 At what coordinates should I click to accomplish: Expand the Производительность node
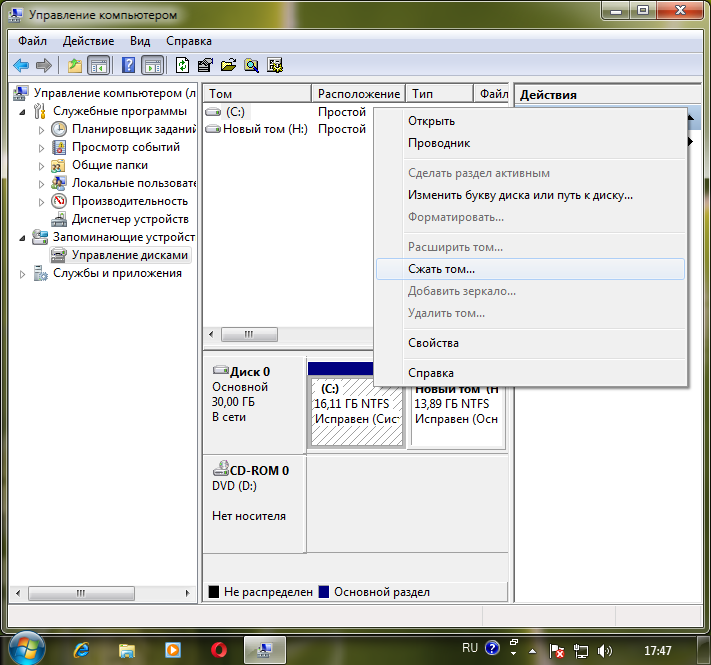[41, 202]
